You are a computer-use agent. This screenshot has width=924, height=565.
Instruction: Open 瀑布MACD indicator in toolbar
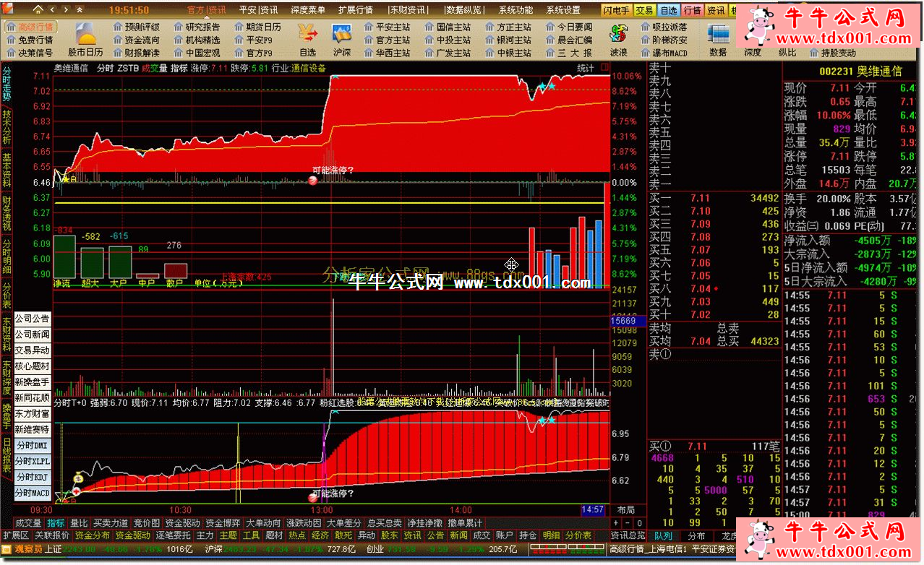click(x=663, y=53)
